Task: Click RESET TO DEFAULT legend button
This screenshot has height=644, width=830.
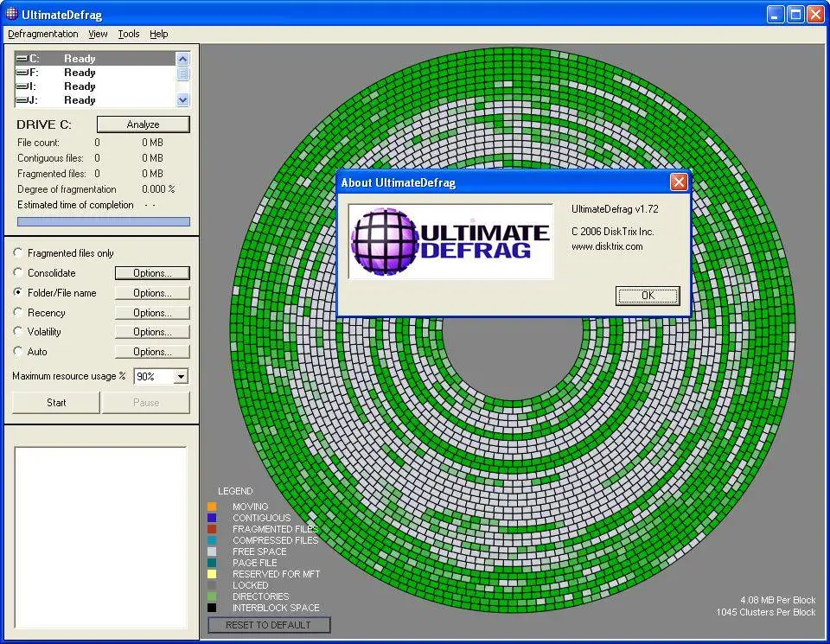Action: click(269, 625)
